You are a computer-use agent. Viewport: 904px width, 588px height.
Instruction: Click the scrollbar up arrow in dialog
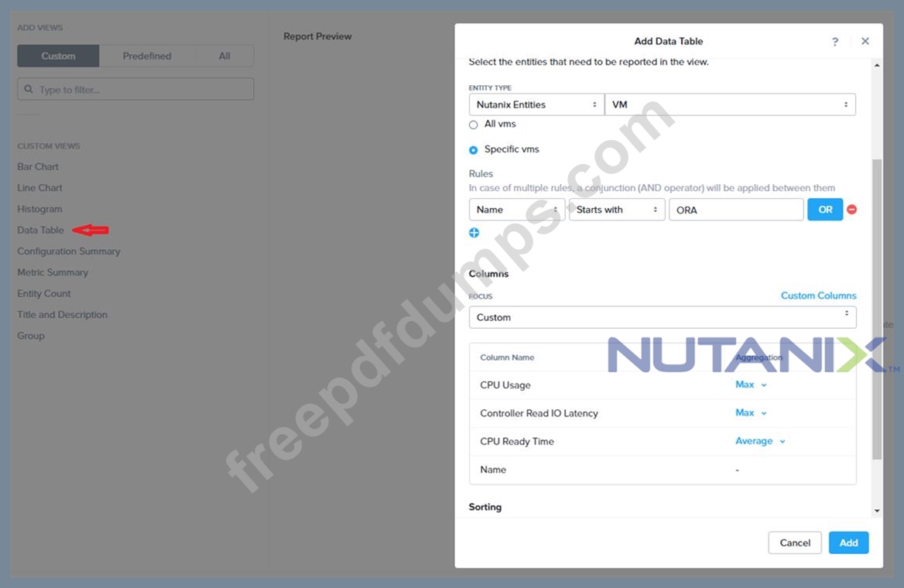(x=877, y=65)
